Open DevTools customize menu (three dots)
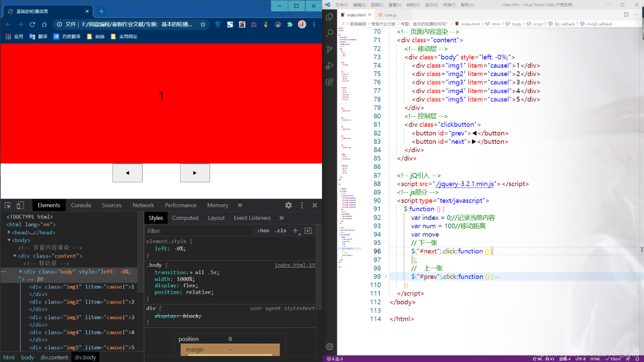Image resolution: width=644 pixels, height=362 pixels. click(x=302, y=205)
